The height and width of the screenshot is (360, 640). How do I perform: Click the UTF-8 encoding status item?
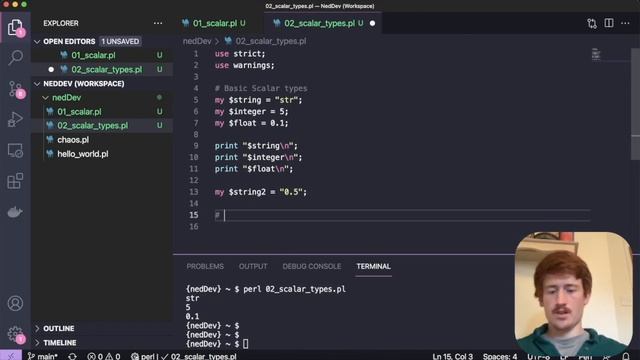[x=538, y=356]
